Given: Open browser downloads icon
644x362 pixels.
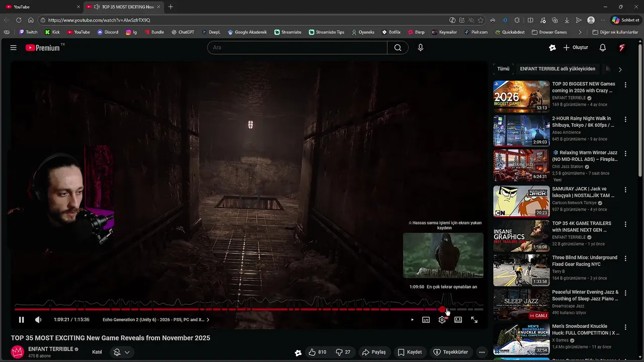Looking at the screenshot, I should coord(567,20).
